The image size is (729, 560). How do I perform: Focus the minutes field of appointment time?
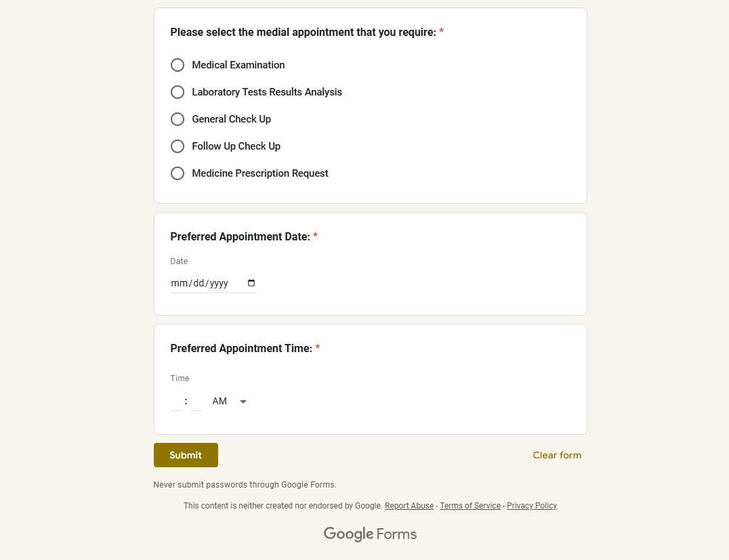(x=196, y=402)
